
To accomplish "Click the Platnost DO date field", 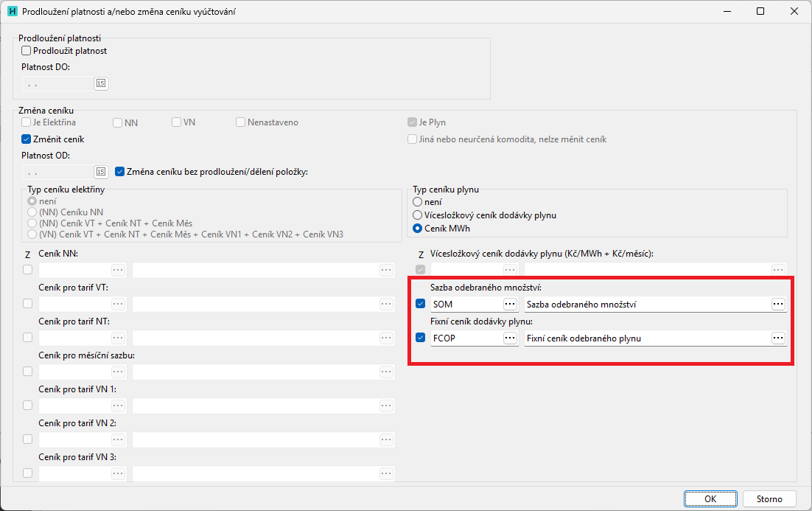I will tap(59, 83).
